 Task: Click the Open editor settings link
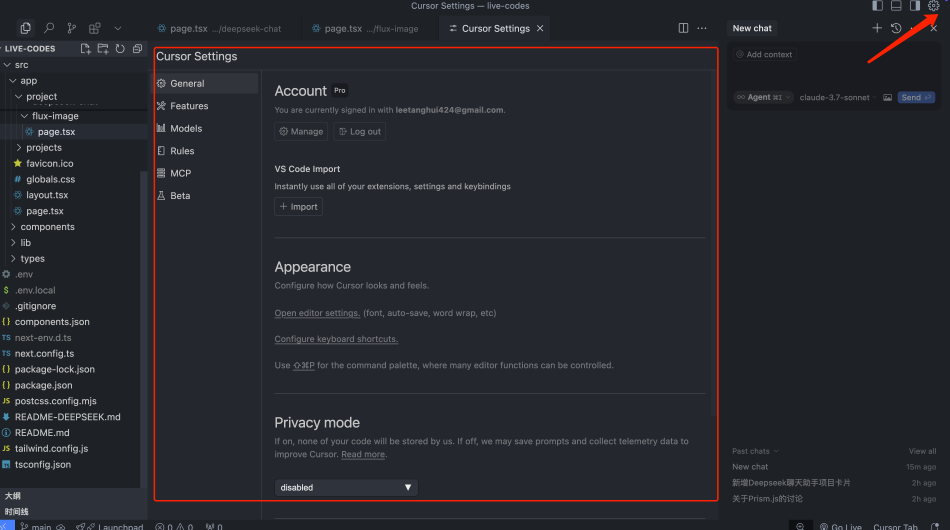point(317,313)
